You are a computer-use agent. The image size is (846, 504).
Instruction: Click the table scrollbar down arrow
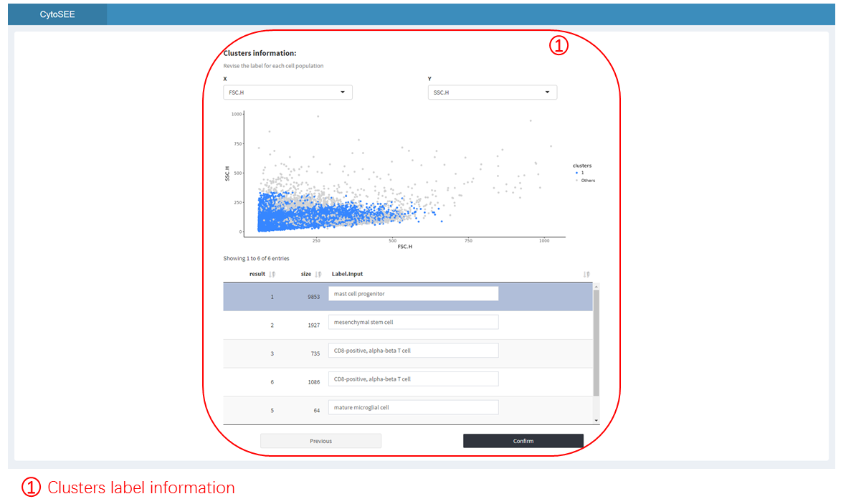tap(596, 420)
